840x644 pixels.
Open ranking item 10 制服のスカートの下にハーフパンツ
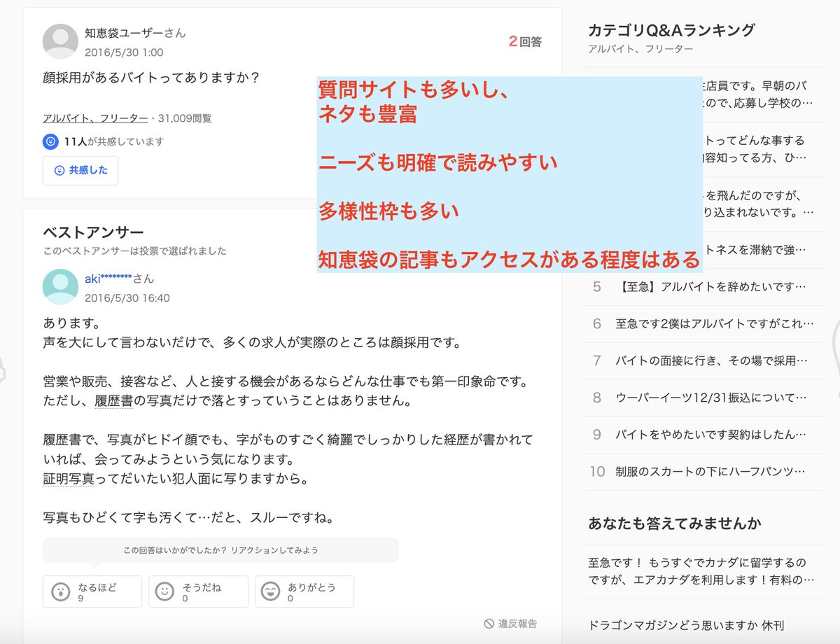pos(702,472)
